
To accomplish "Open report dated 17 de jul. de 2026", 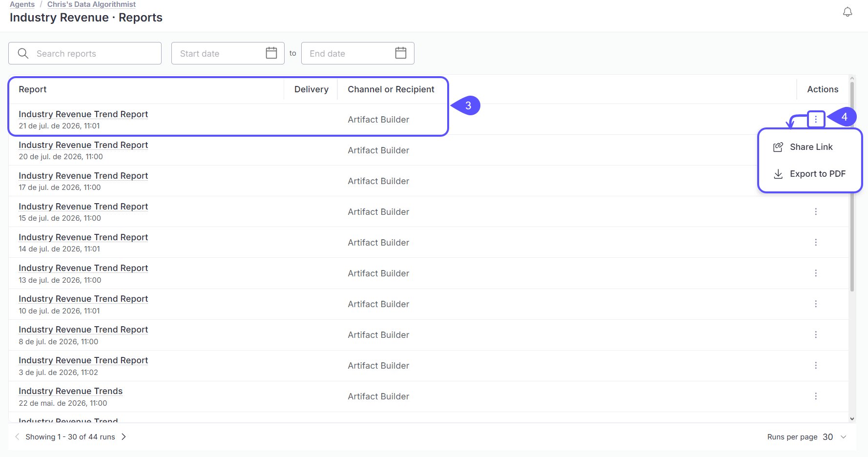I will pos(83,176).
